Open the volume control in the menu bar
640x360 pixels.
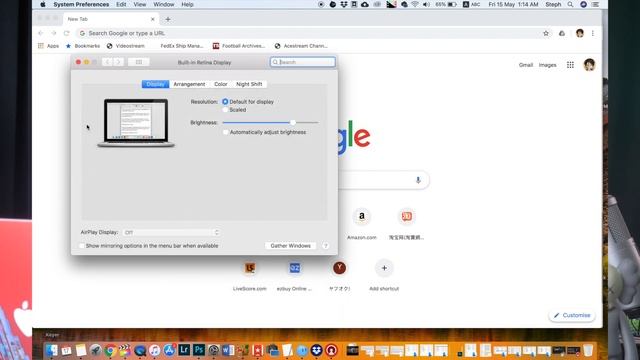[x=426, y=4]
